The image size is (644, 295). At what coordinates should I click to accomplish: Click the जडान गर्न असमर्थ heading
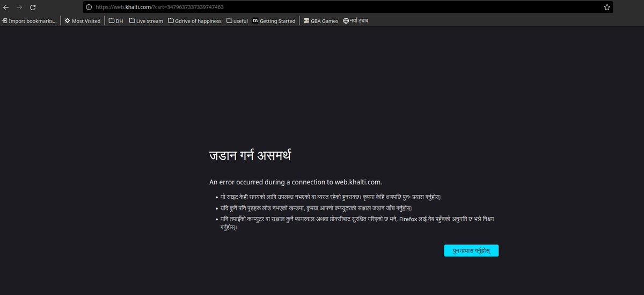pos(250,156)
